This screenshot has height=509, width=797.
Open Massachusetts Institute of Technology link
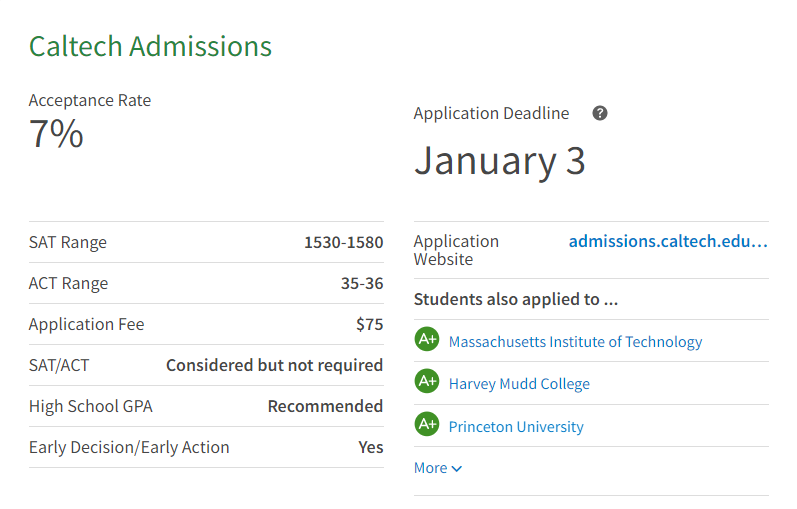[x=575, y=342]
